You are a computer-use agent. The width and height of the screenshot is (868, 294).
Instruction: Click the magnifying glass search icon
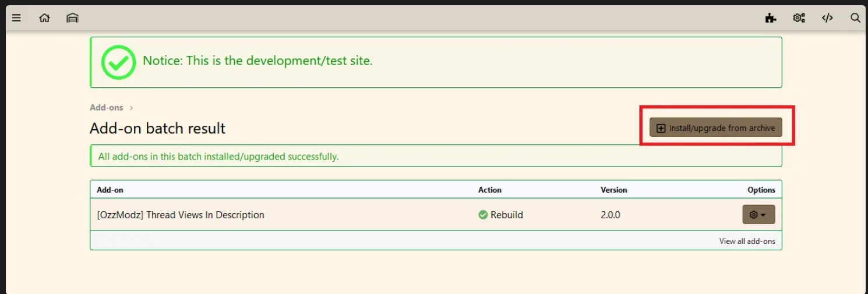(855, 18)
